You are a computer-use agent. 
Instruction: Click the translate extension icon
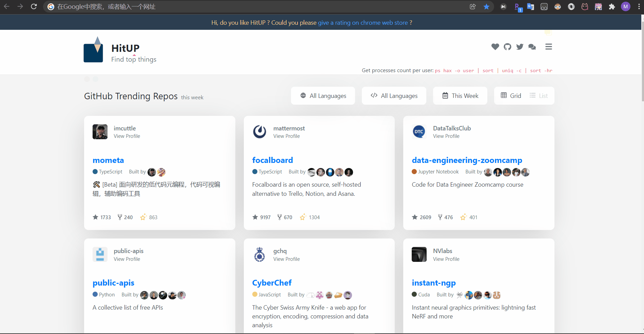coord(530,6)
